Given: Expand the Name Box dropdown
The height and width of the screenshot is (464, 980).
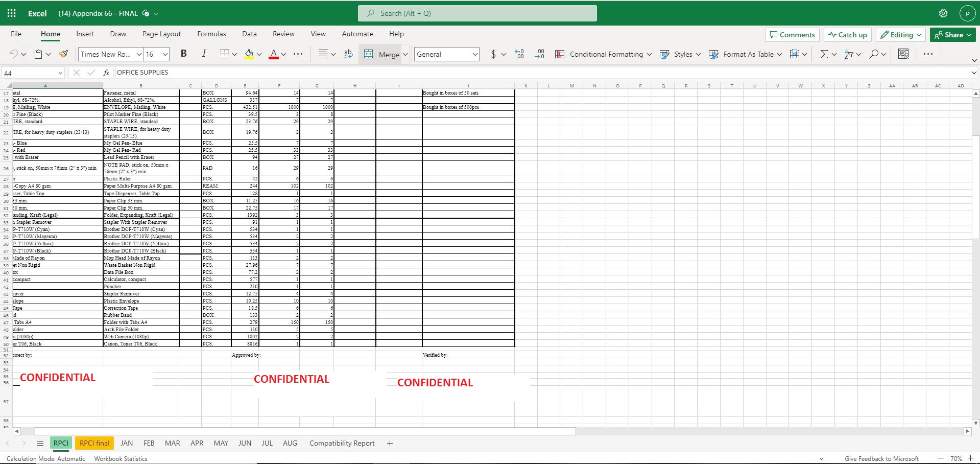Looking at the screenshot, I should 60,73.
